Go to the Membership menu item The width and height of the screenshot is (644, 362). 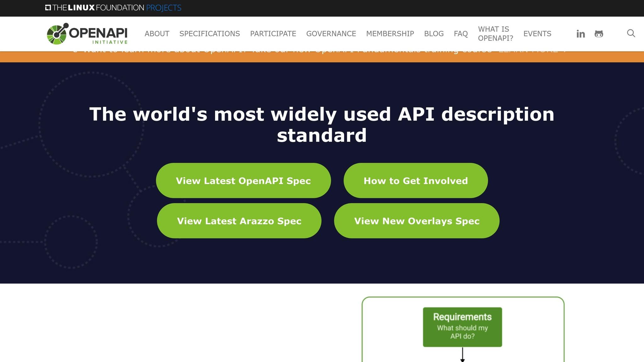click(x=390, y=34)
